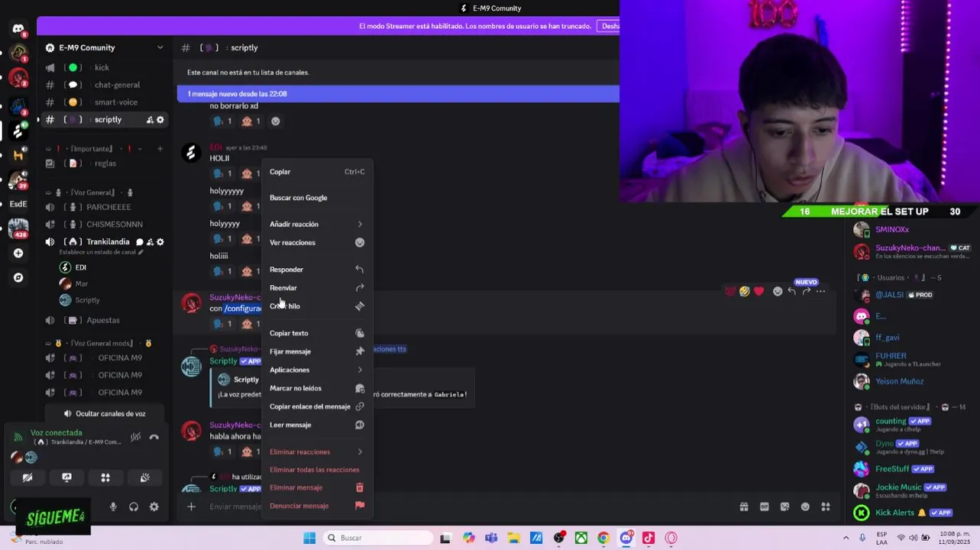Click Ver reacciones in the context menu
The height and width of the screenshot is (550, 980).
coord(317,242)
